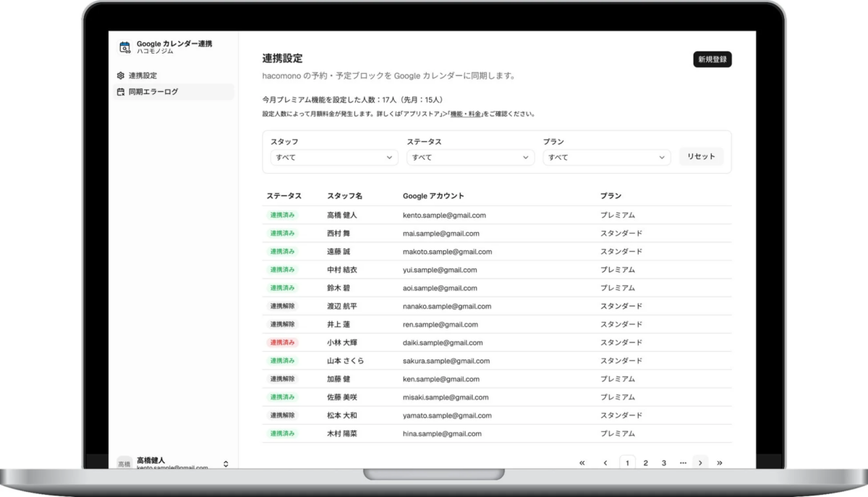The image size is (868, 497).
Task: Click the 高橋健人 user name in sidebar footer
Action: pos(151,460)
